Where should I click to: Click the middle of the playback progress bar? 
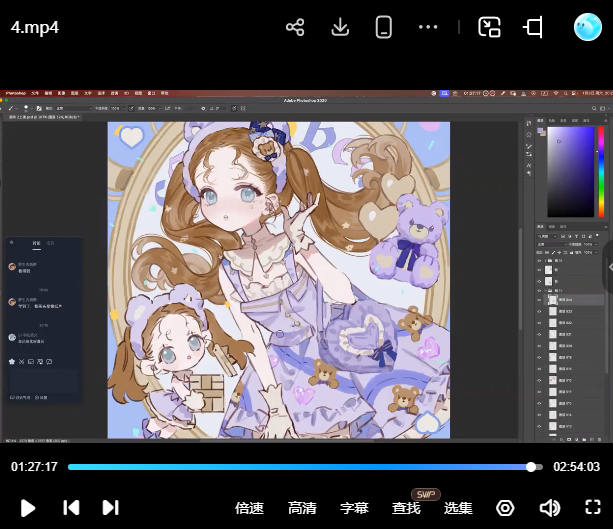(x=305, y=467)
